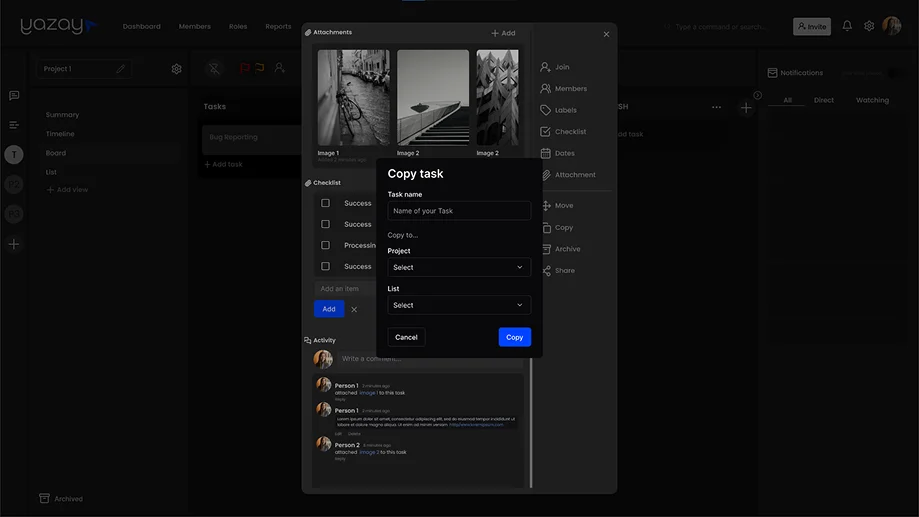The height and width of the screenshot is (517, 919).
Task: Tick the last Success checkbox
Action: coord(325,266)
